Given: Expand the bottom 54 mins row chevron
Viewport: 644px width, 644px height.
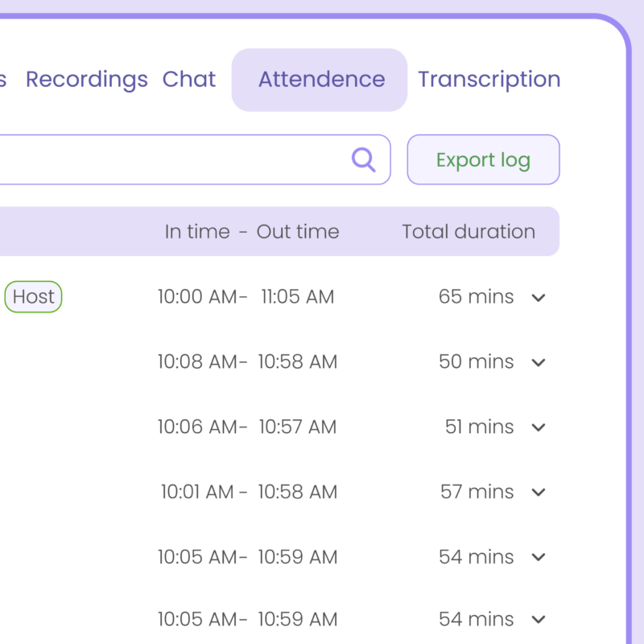Looking at the screenshot, I should (x=539, y=620).
